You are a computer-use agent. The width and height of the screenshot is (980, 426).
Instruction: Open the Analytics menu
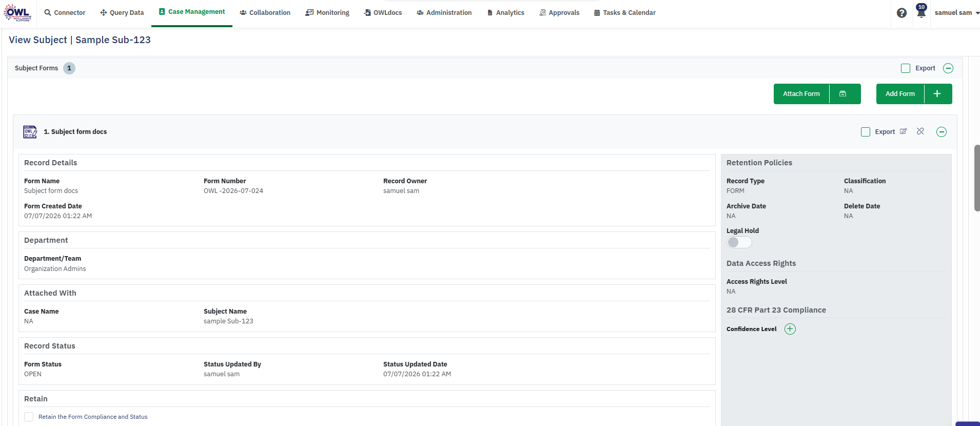pyautogui.click(x=505, y=13)
